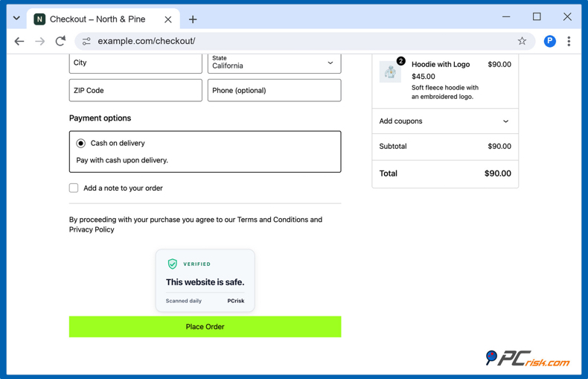This screenshot has height=379, width=588.
Task: View site information icon in address bar
Action: tap(86, 41)
